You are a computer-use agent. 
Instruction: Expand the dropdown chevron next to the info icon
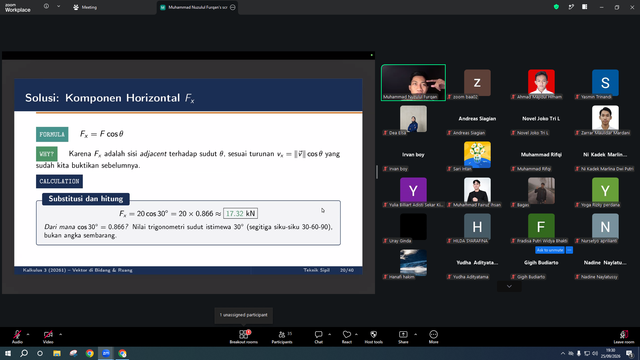[x=58, y=7]
